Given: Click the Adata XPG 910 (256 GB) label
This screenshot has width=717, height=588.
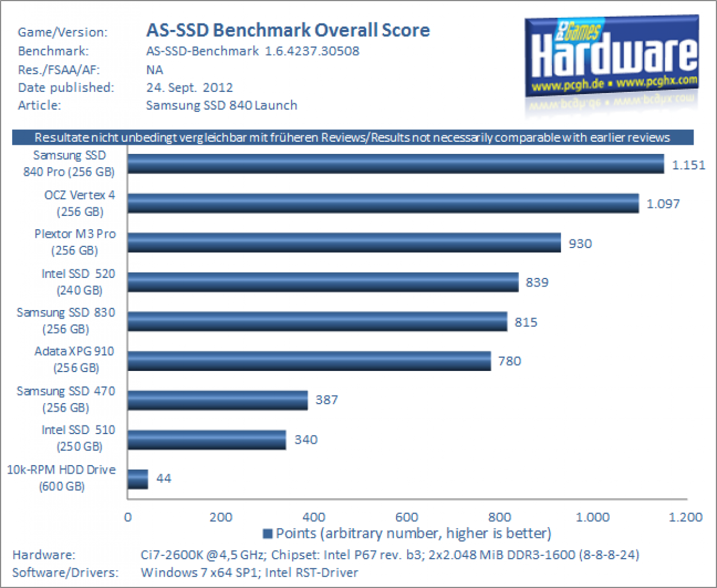Looking at the screenshot, I should point(75,359).
